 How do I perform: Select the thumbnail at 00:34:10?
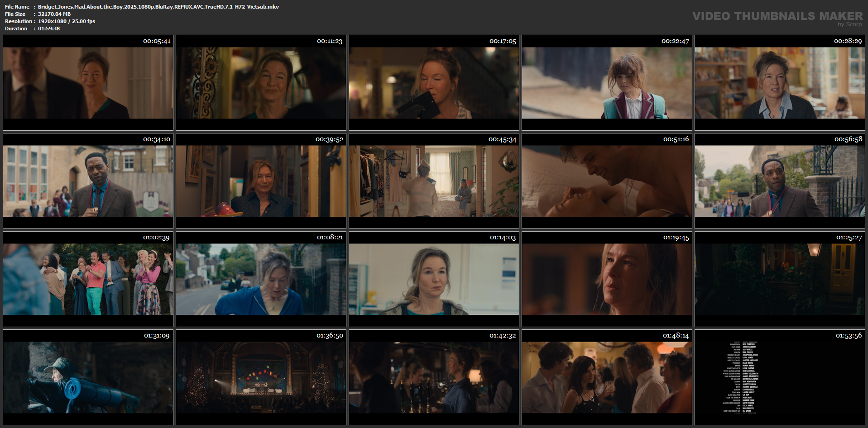[88, 181]
